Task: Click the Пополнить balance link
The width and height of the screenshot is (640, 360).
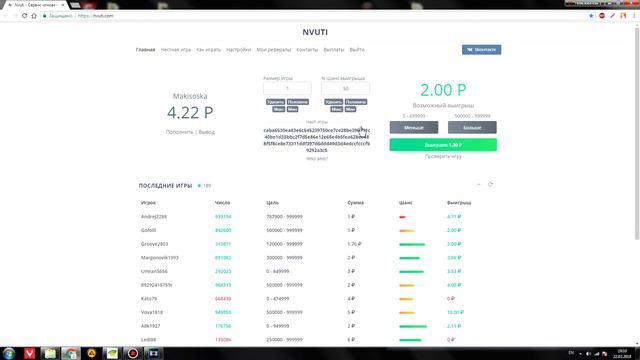Action: (x=179, y=132)
